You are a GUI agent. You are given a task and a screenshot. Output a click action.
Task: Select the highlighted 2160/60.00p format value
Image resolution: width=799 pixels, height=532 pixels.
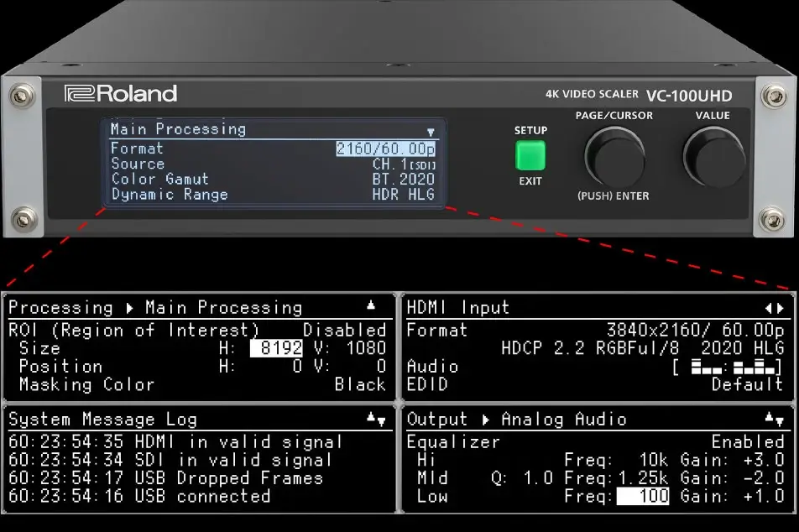click(x=385, y=149)
